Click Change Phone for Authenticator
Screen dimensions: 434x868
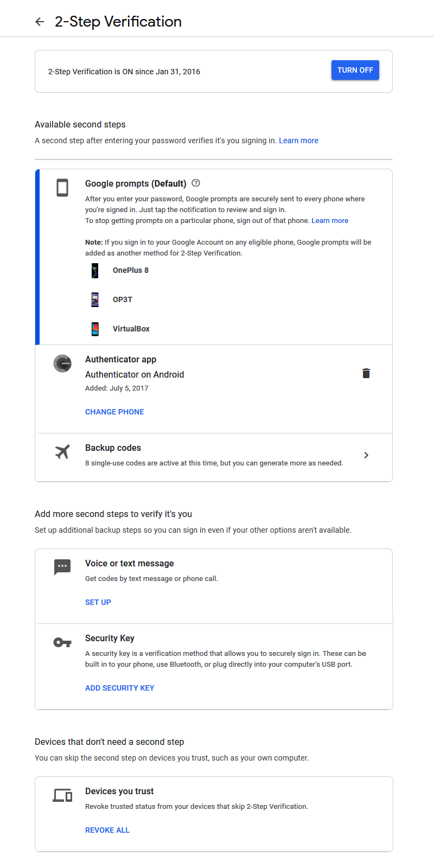coord(114,412)
